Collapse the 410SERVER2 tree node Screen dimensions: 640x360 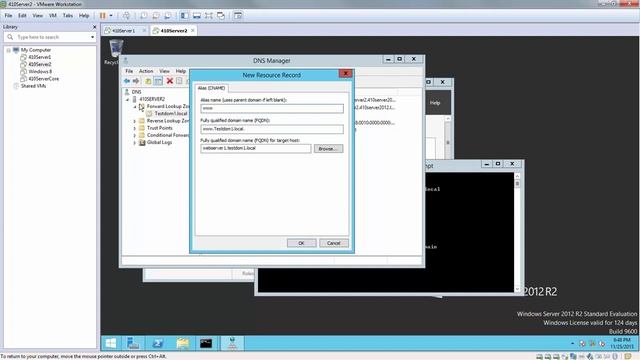(127, 99)
